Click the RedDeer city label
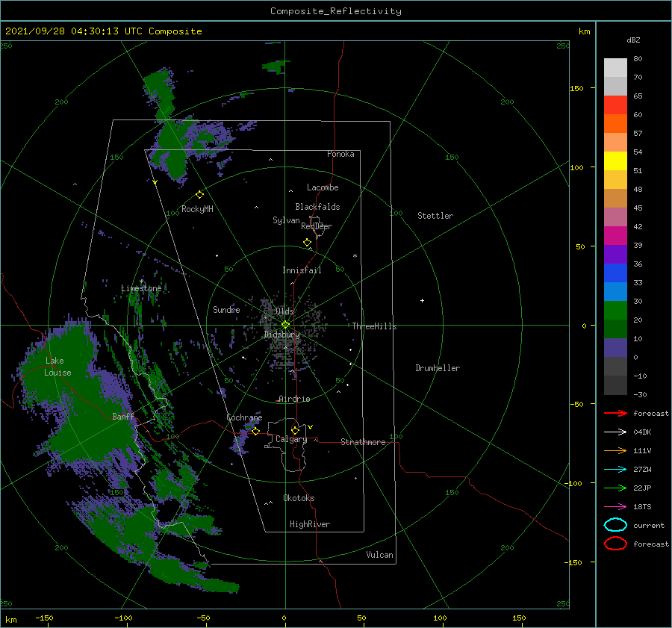Viewport: 672px width, 628px height. (317, 226)
